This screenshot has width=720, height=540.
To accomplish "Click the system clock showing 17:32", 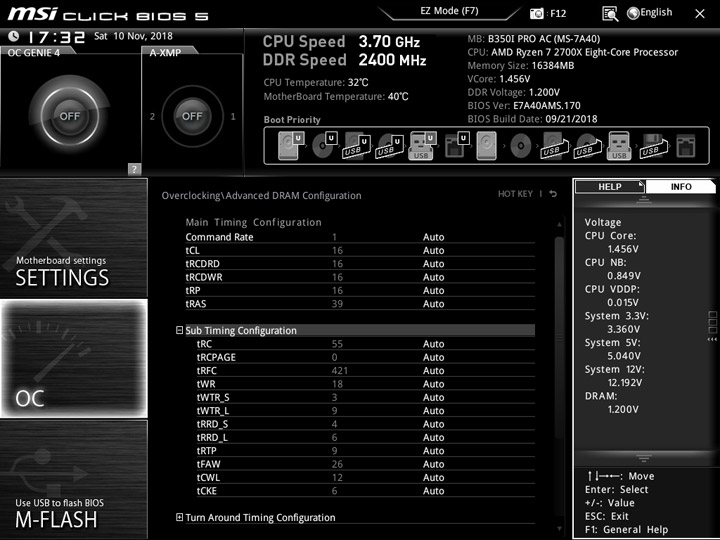I will (56, 37).
